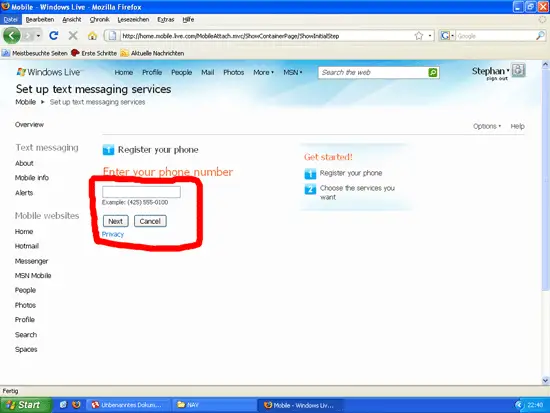Open the search engine selector dropdown
This screenshot has height=413, width=550.
point(447,36)
